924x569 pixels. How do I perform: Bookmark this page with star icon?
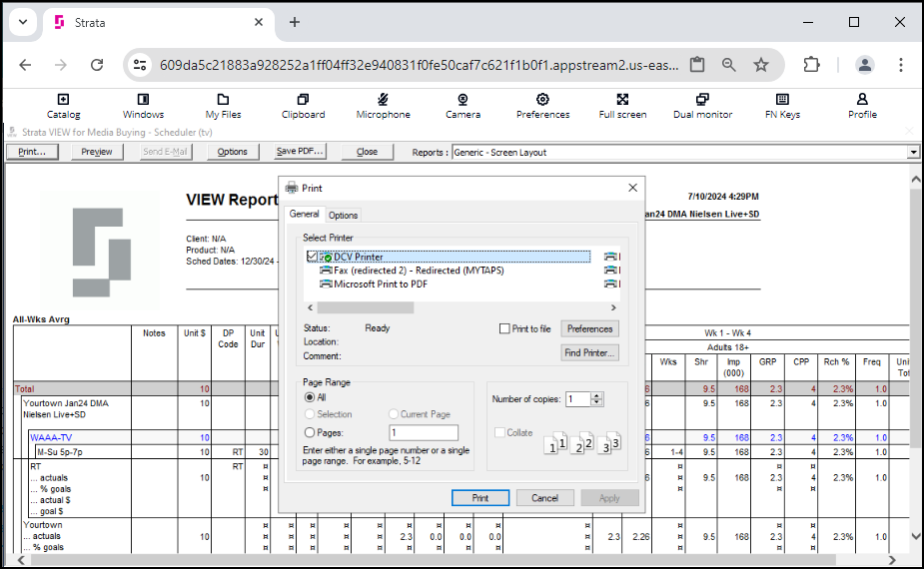click(x=761, y=65)
